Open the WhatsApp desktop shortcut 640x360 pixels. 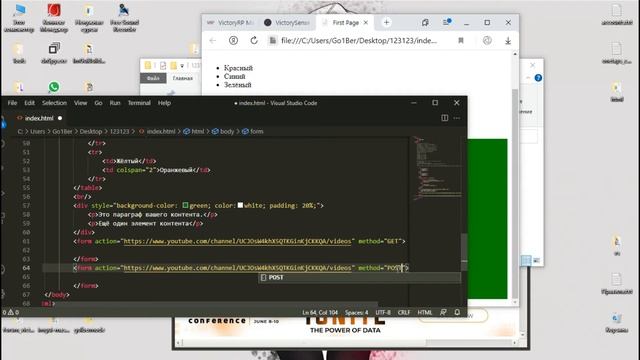coord(54,87)
